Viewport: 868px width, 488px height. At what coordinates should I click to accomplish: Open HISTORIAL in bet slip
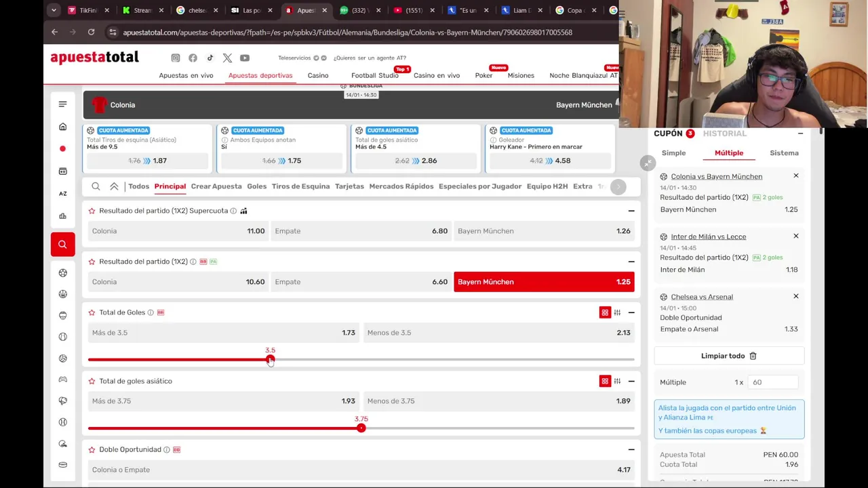point(725,134)
